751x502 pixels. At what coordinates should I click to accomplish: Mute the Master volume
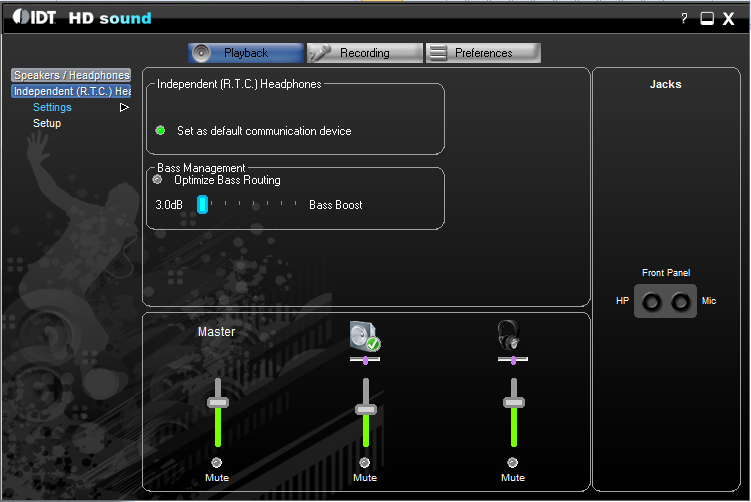pyautogui.click(x=217, y=463)
